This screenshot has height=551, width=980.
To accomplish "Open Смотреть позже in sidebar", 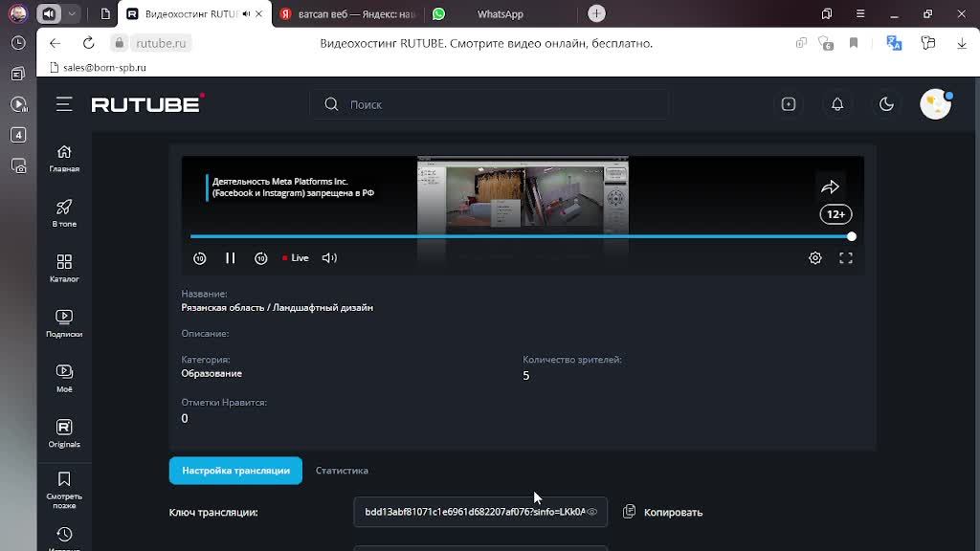I will [x=64, y=491].
